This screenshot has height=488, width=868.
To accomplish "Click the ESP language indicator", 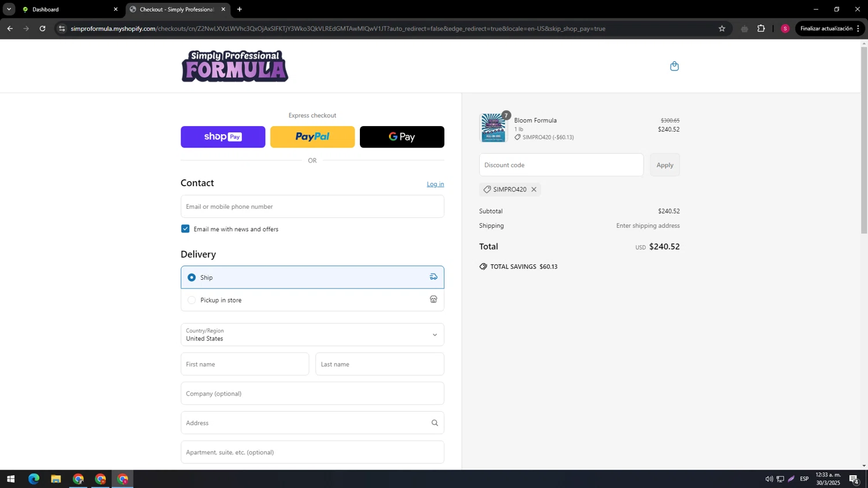I will coord(804,479).
